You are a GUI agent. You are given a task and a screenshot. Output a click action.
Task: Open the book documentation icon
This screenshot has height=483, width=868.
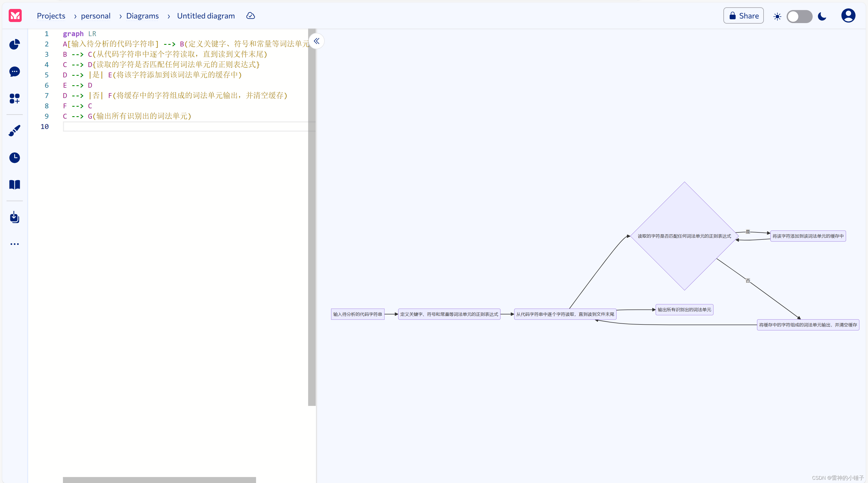[x=14, y=185]
